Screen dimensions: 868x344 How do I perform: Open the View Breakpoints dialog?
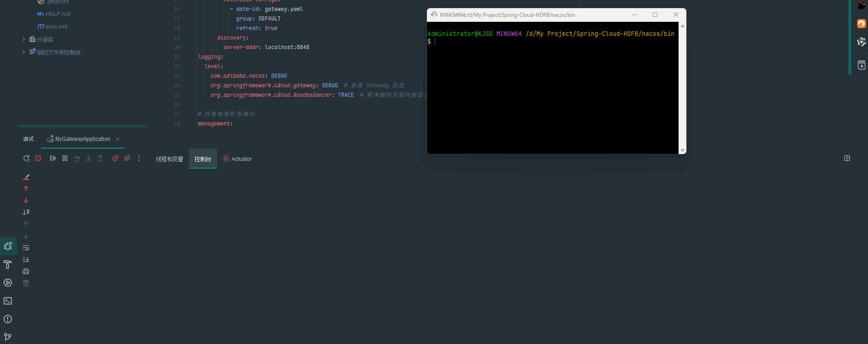click(x=115, y=158)
